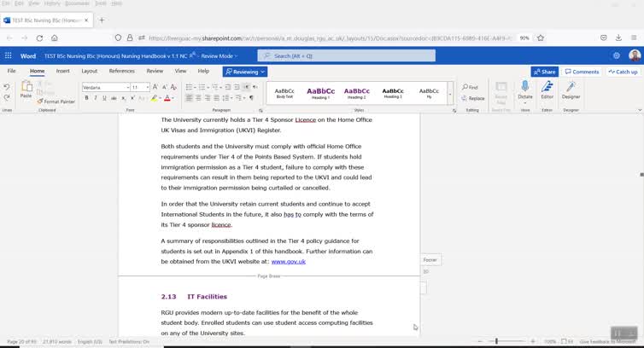
Task: Toggle Italic formatting
Action: (x=94, y=98)
